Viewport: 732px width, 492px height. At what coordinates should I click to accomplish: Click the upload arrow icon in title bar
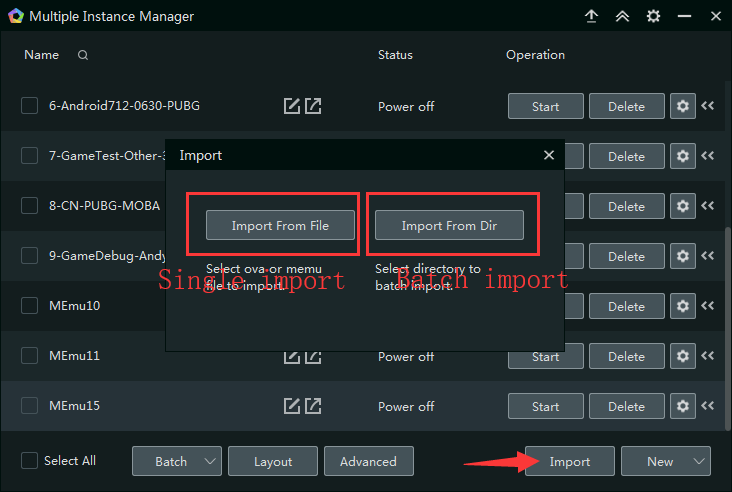coord(592,17)
